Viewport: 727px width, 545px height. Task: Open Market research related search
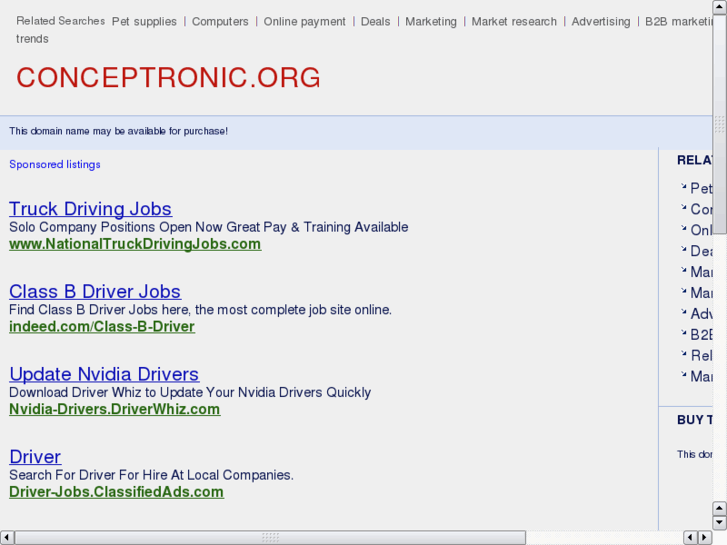(514, 22)
